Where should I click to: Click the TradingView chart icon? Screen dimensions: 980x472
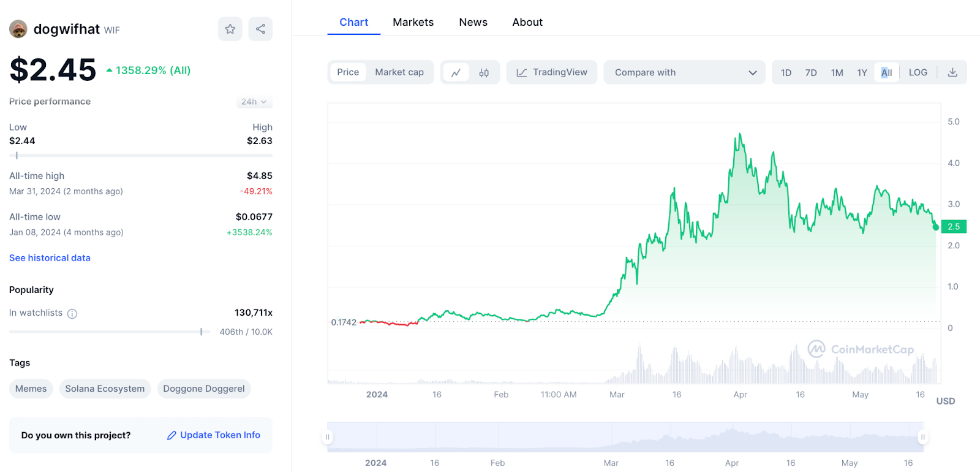pos(522,72)
